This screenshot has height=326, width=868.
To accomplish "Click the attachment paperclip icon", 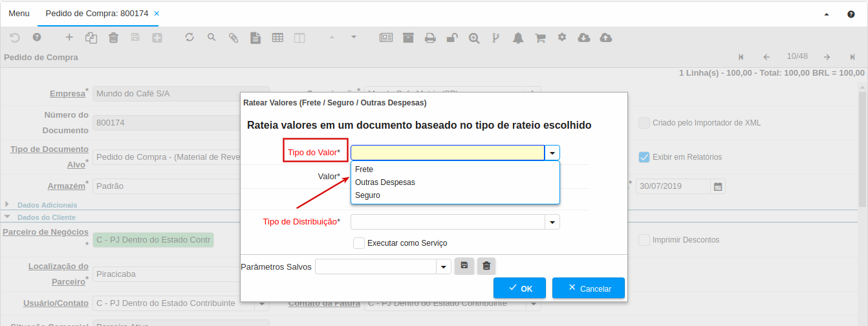I will 233,38.
